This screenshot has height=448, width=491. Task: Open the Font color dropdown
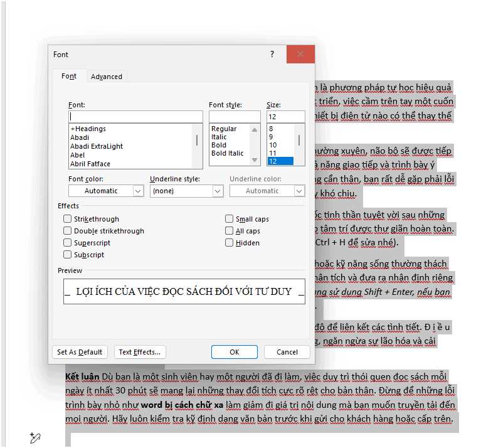click(x=139, y=191)
